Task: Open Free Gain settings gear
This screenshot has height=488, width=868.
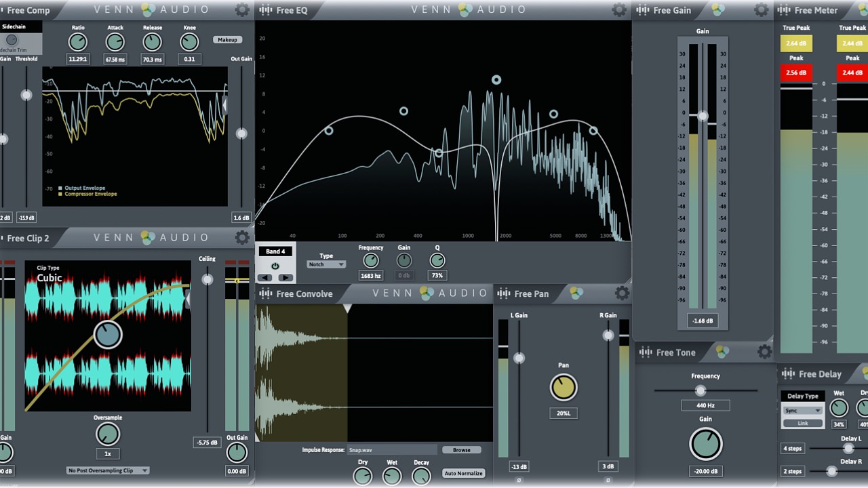Action: [x=762, y=10]
